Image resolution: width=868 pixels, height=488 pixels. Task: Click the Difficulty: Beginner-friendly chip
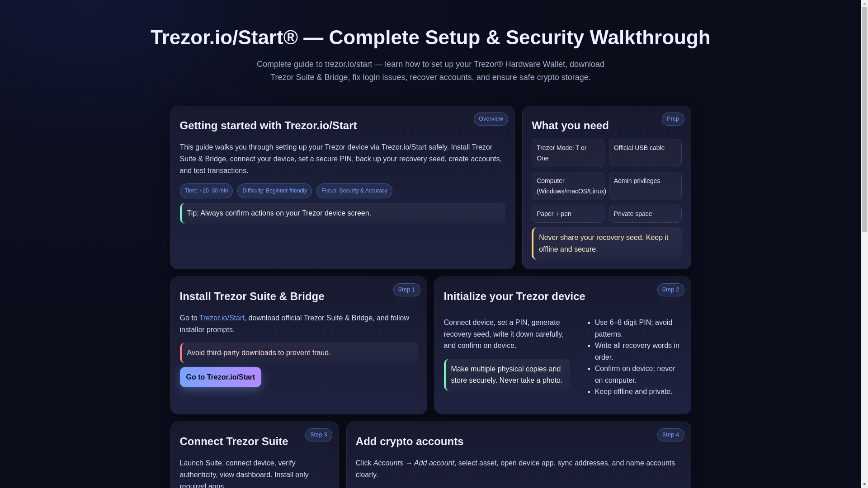click(x=274, y=191)
